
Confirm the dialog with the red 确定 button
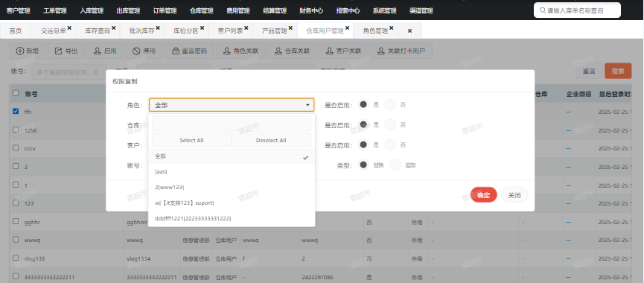[x=483, y=195]
